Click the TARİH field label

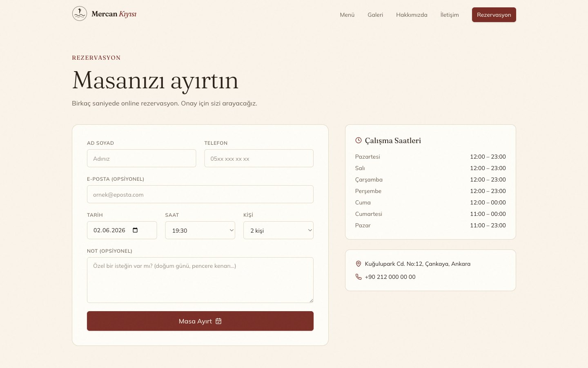(x=95, y=215)
